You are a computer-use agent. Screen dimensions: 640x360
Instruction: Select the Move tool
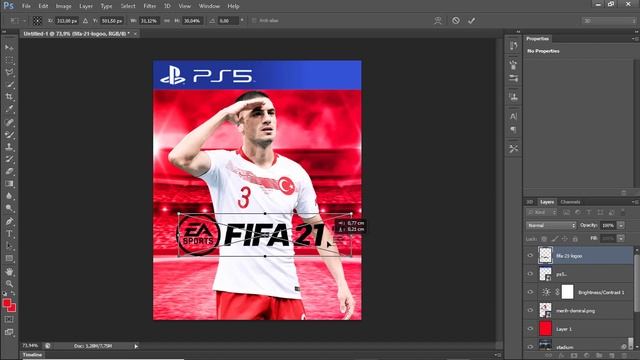9,48
